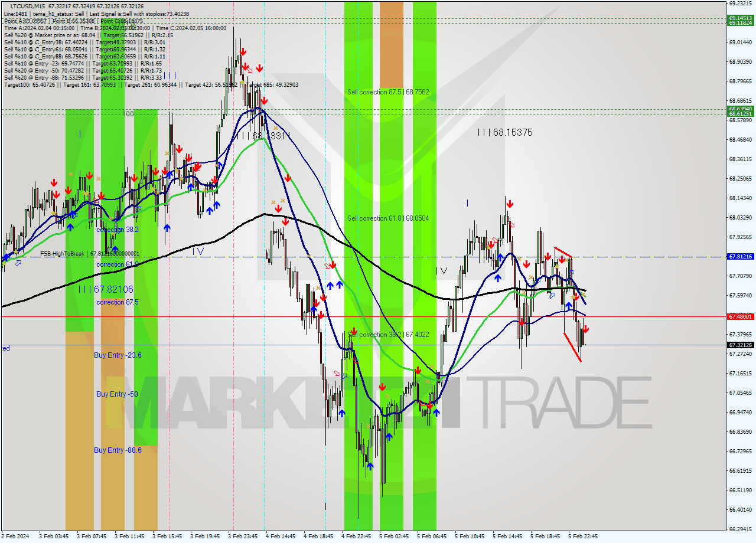This screenshot has width=756, height=543.
Task: Click the 'Sell %20 @ Entry -88: 71.53296' line
Action: click(83, 77)
